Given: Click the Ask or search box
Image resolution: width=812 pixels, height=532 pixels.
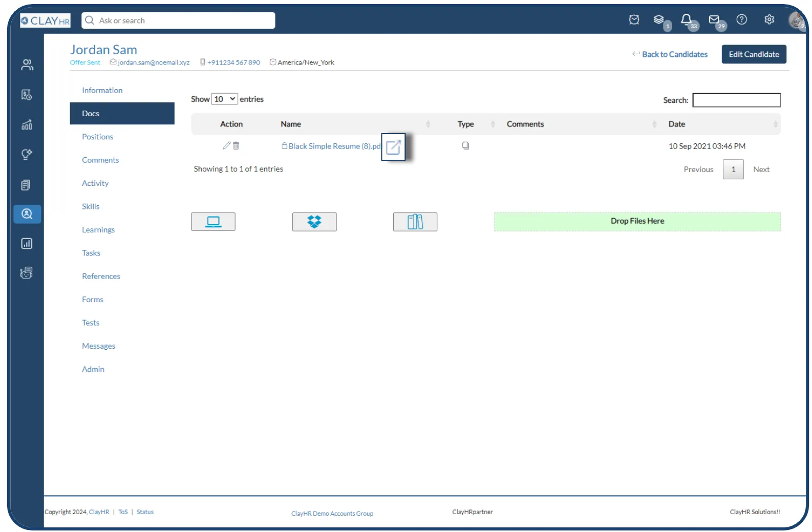Looking at the screenshot, I should pyautogui.click(x=178, y=20).
